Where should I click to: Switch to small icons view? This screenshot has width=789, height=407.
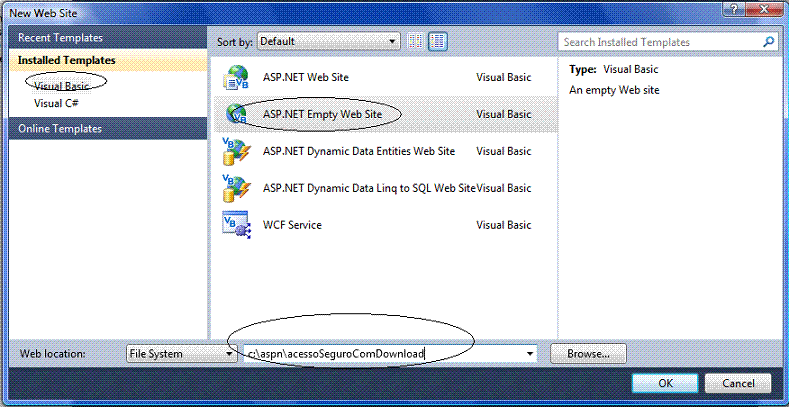[416, 42]
